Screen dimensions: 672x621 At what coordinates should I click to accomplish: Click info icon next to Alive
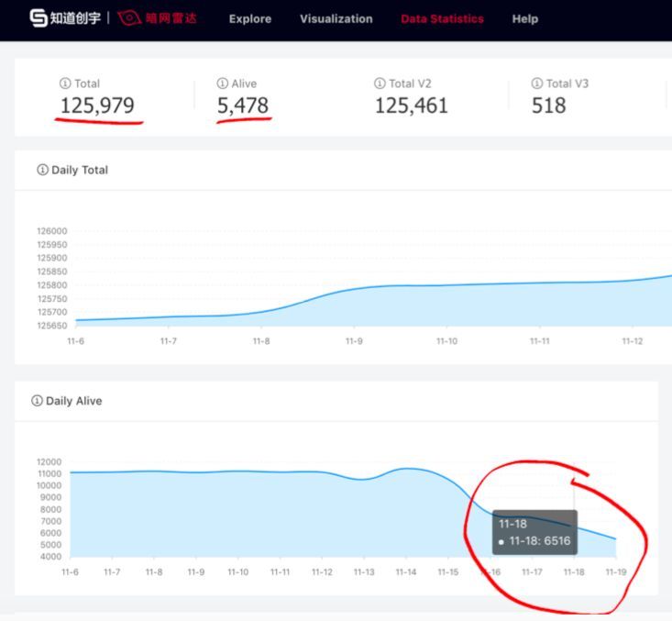[x=223, y=83]
